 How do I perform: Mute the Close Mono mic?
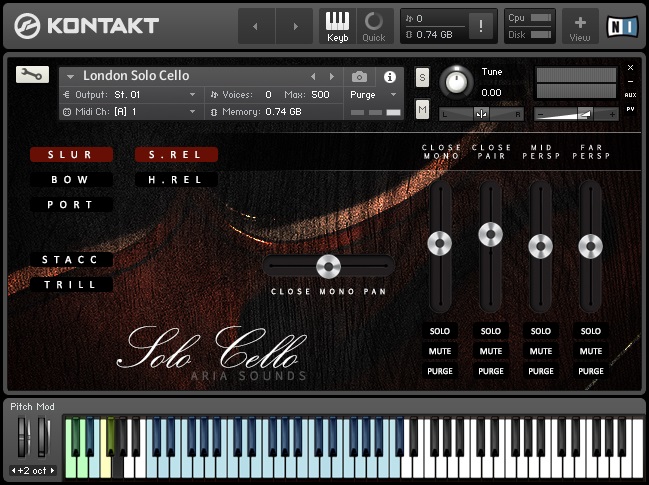point(440,351)
